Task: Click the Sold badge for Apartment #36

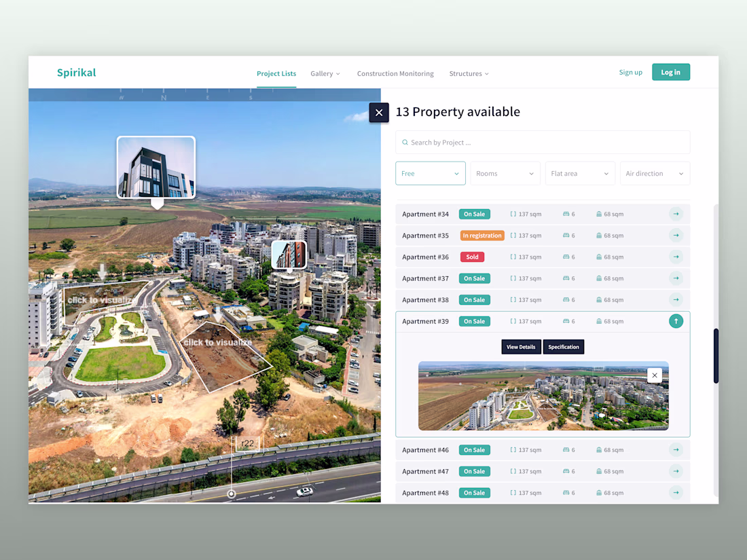Action: [472, 257]
